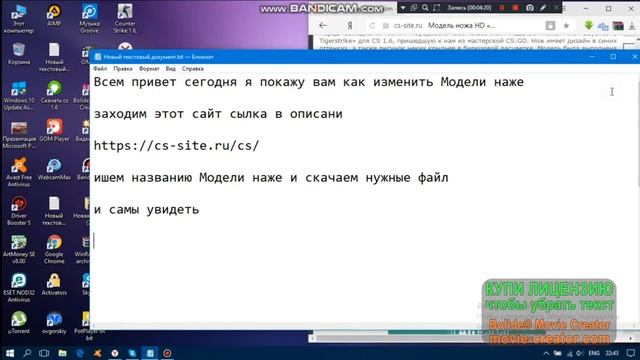The width and height of the screenshot is (640, 360).
Task: Open the ovgorskiy desktop shortcut
Action: 54,322
